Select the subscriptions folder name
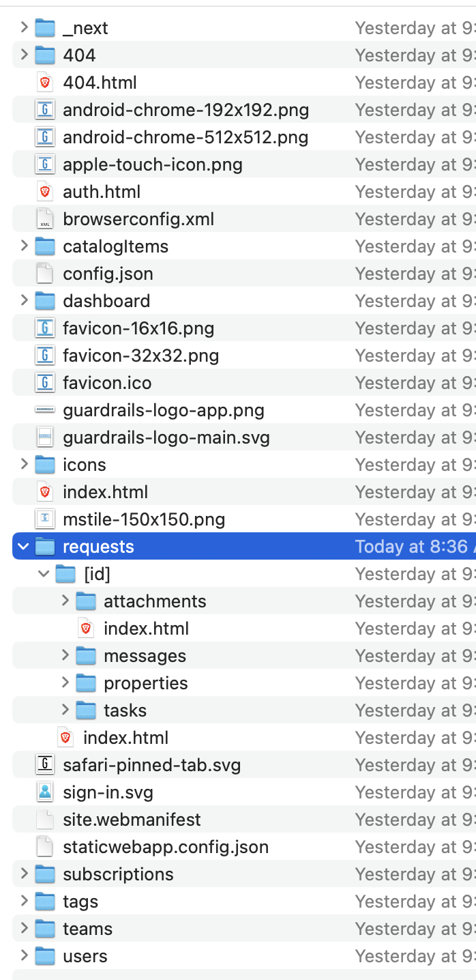The image size is (476, 980). click(118, 874)
